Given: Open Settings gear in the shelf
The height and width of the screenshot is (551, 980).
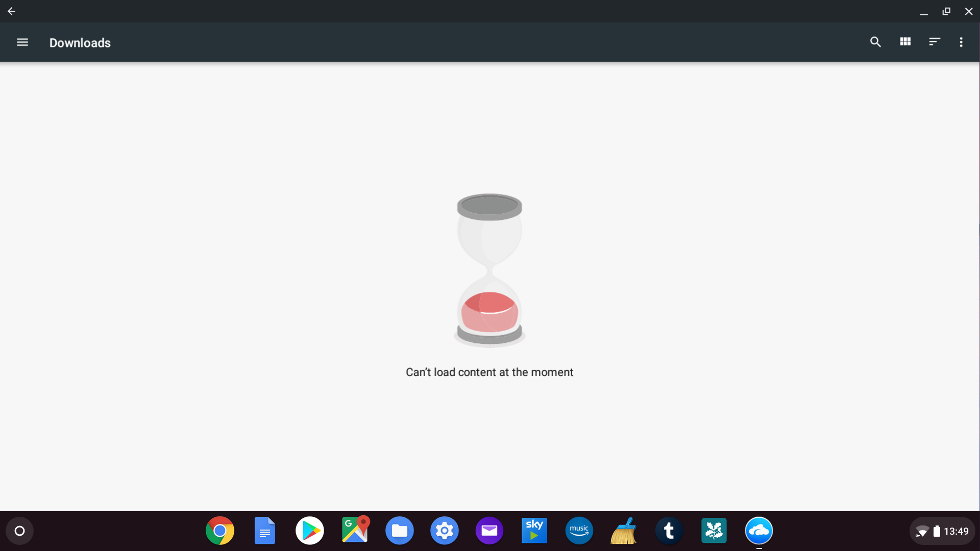Looking at the screenshot, I should tap(445, 531).
